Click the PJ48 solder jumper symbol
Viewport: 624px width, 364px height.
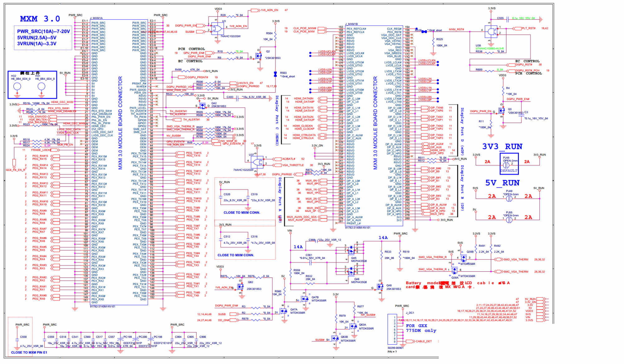point(506,165)
